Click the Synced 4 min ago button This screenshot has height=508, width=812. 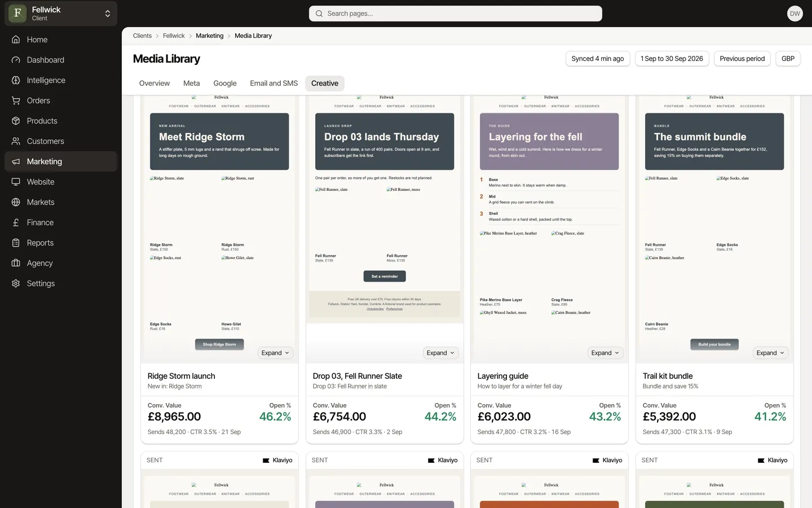(598, 59)
